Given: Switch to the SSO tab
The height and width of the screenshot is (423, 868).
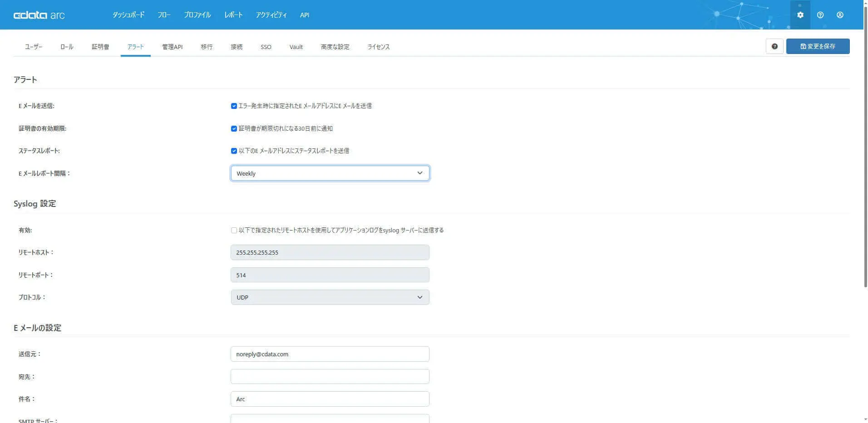Looking at the screenshot, I should point(266,47).
